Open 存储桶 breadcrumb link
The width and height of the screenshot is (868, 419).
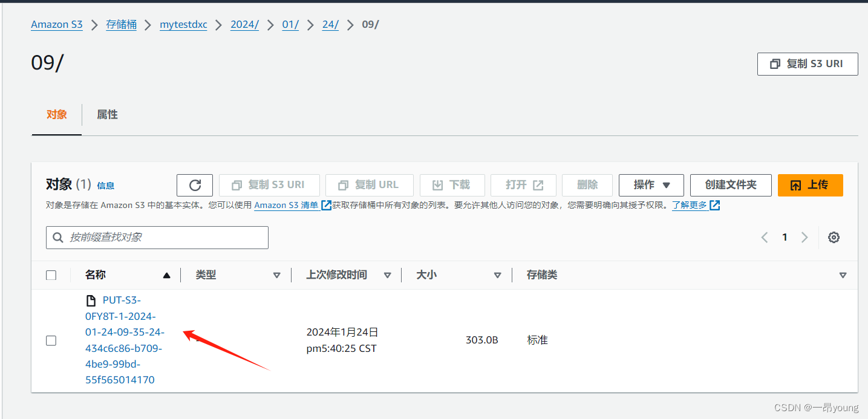click(121, 25)
